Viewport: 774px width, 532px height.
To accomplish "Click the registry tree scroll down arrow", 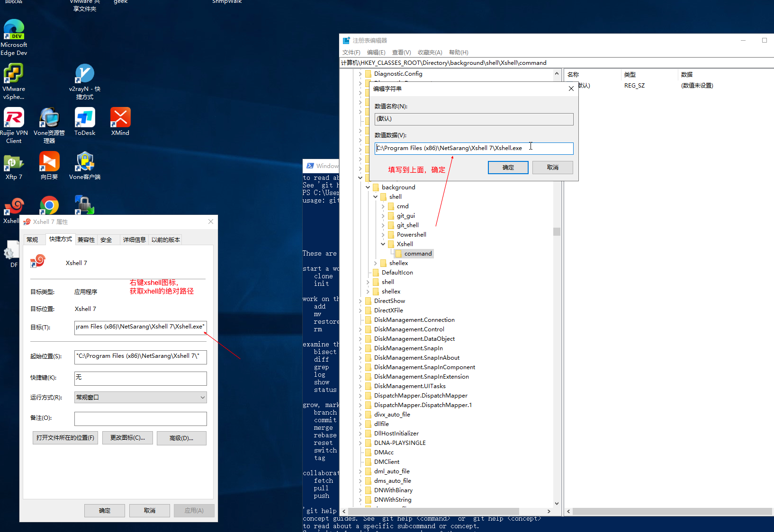I will [x=557, y=504].
